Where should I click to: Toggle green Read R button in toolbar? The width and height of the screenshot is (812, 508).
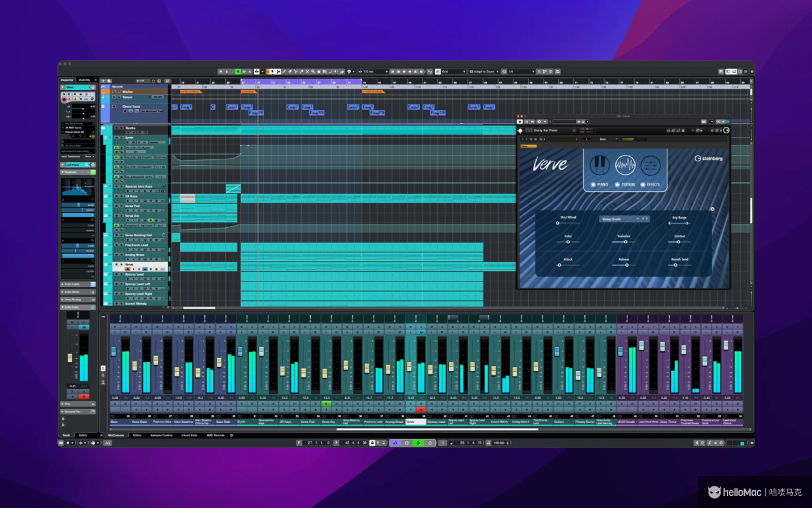click(238, 71)
